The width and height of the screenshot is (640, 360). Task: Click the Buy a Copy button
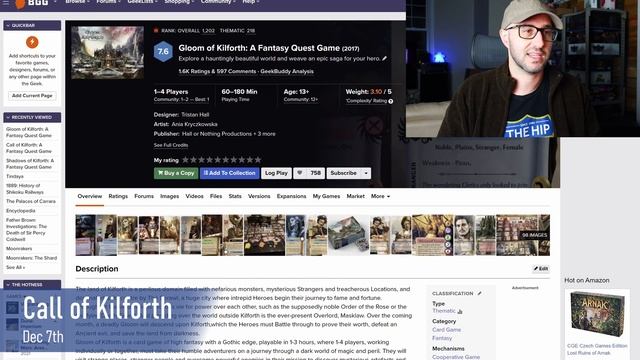point(176,173)
